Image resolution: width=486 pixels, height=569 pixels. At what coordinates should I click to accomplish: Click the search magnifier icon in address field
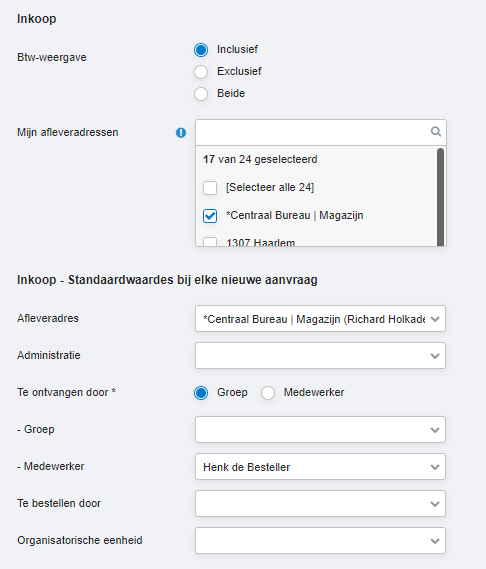click(x=436, y=131)
